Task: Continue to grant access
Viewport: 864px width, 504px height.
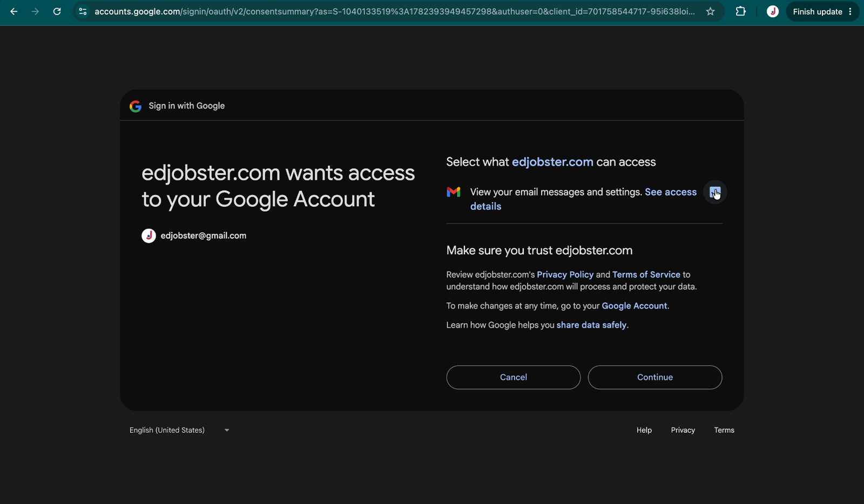Action: coord(655,377)
